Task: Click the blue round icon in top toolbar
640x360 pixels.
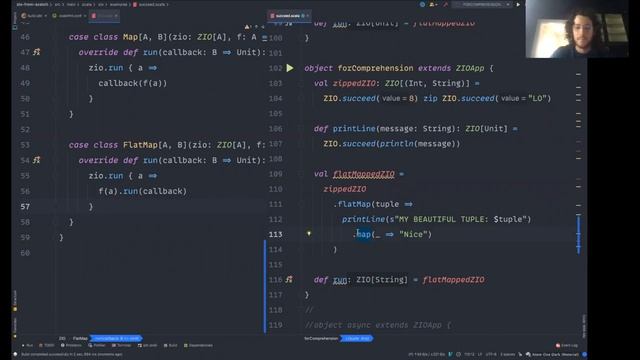Action: (x=422, y=4)
